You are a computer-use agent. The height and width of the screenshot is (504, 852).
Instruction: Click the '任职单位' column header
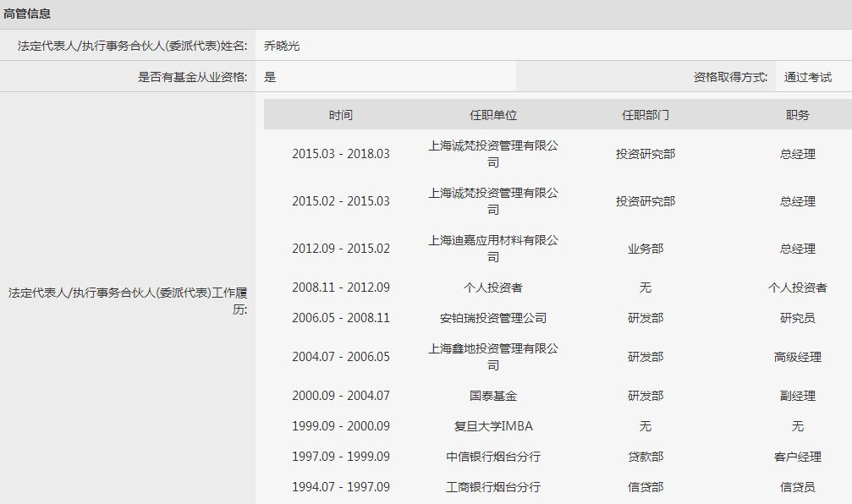pos(492,115)
